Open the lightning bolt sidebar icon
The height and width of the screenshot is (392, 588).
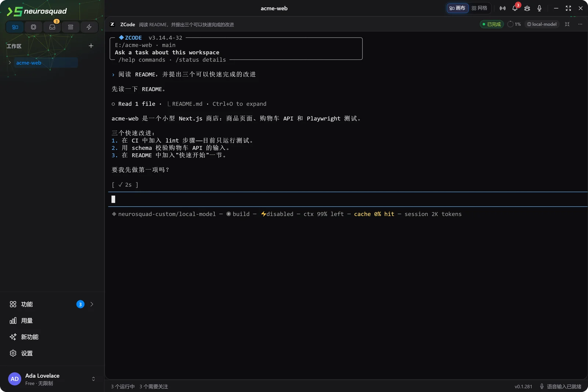(x=89, y=27)
